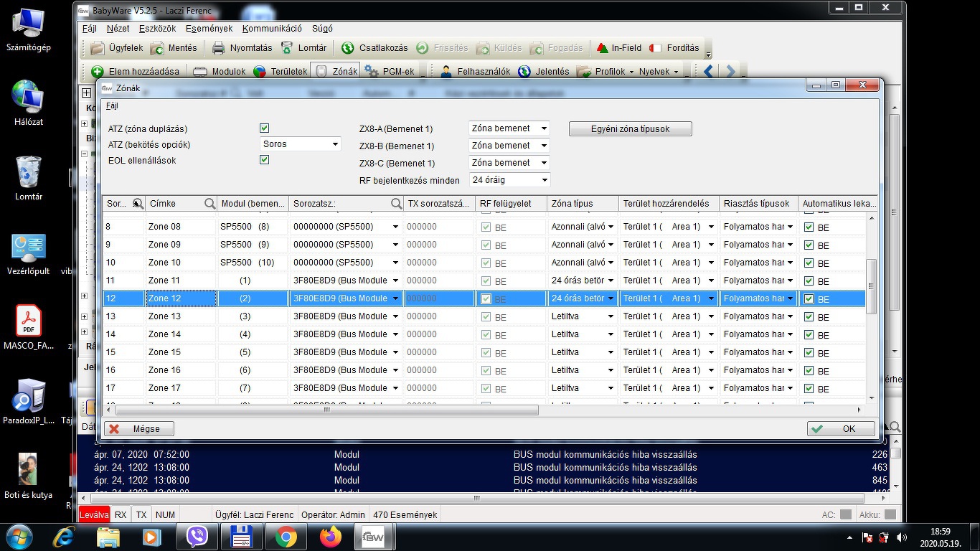Toggle automatic shutdown checkbox for Zone 15
This screenshot has width=980, height=551.
809,352
